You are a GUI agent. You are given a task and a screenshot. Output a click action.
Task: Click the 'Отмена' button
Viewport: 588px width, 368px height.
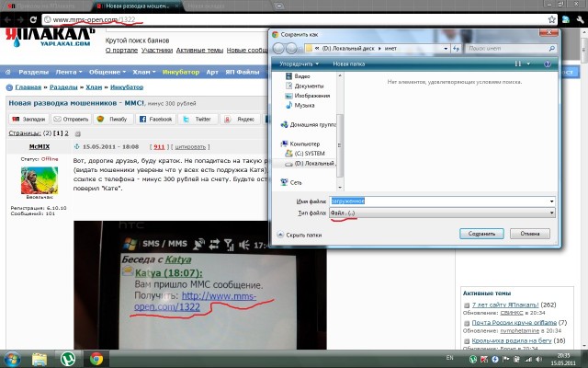point(530,234)
